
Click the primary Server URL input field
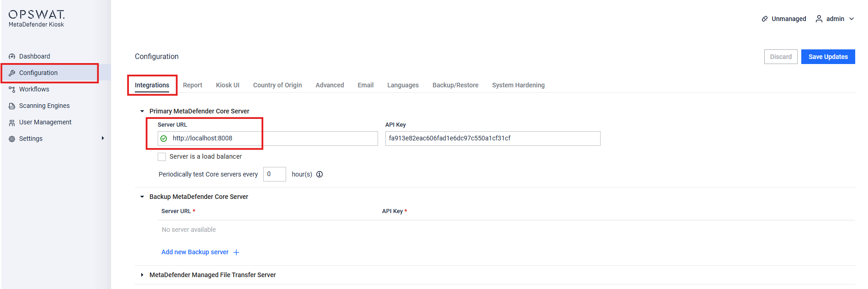[268, 139]
